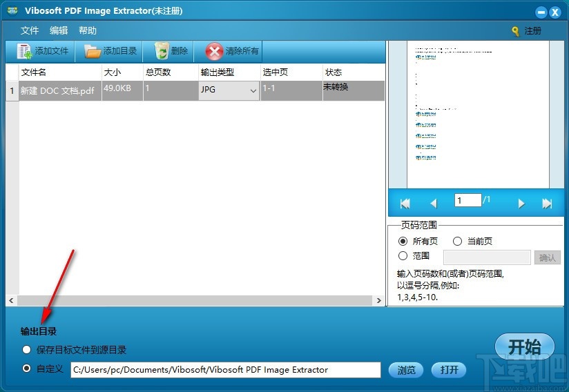Viewport: 569px width, 392px height.
Task: Open the Help (帮助) menu
Action: (x=88, y=30)
